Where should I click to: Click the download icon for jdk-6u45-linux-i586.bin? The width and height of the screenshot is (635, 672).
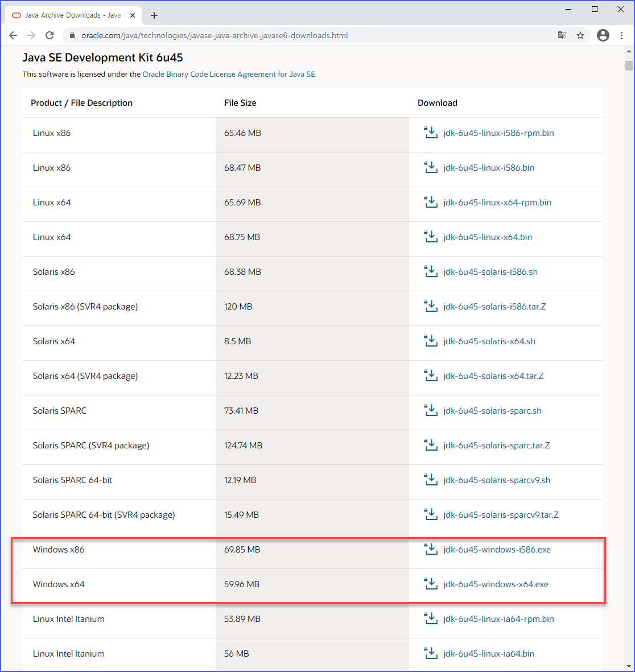431,167
